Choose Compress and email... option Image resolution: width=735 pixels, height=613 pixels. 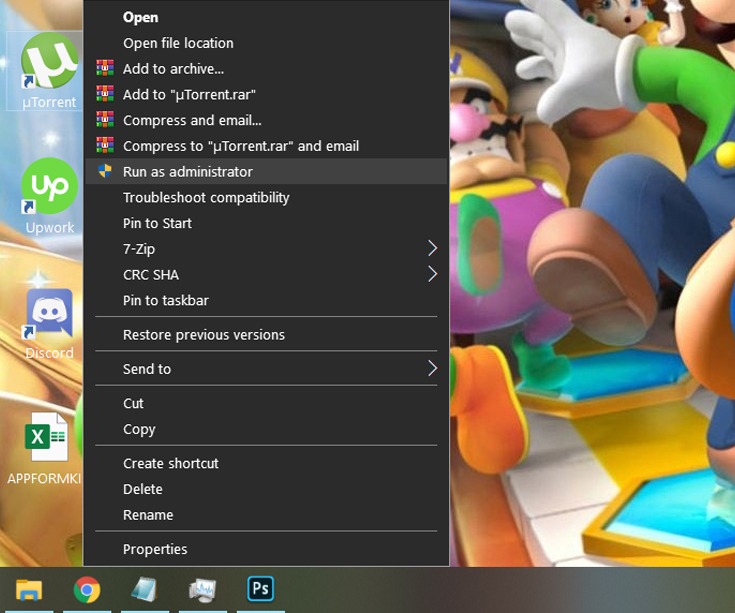[x=266, y=120]
